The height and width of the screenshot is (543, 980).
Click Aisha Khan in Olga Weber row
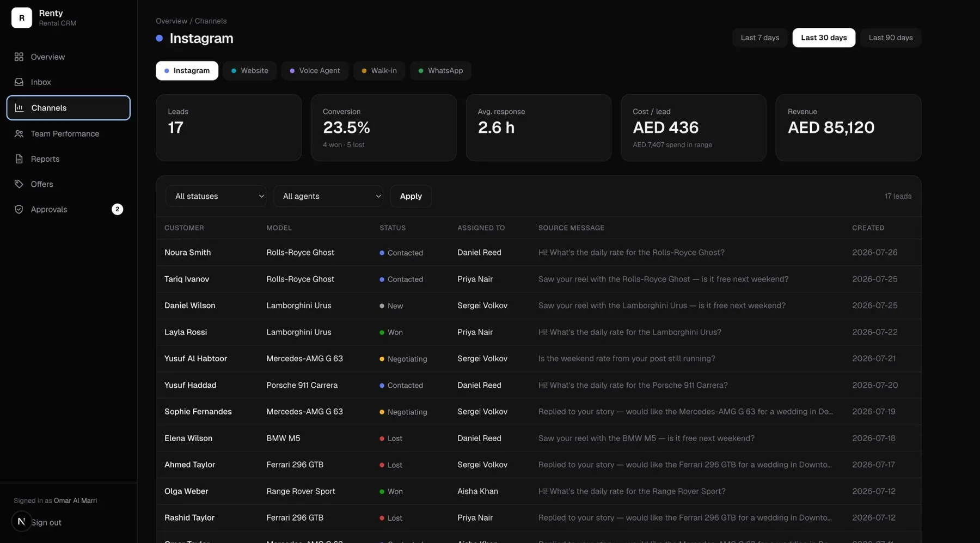477,491
